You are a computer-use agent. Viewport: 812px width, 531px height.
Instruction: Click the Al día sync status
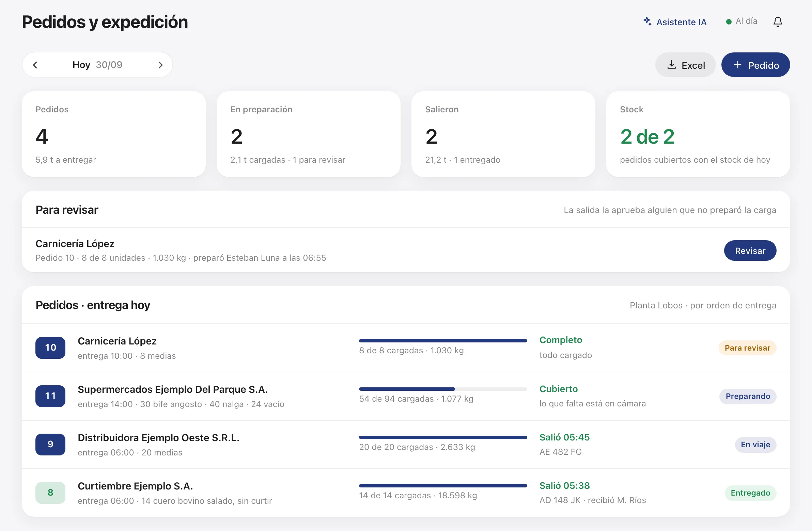coord(741,21)
